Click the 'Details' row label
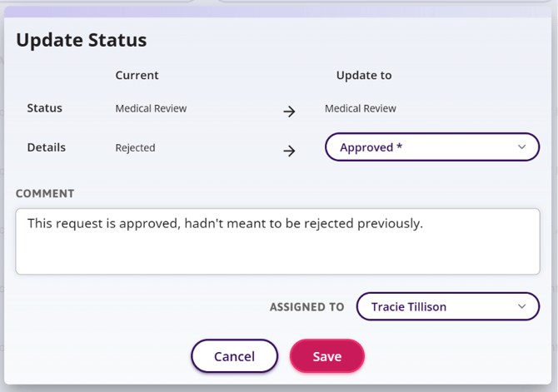The height and width of the screenshot is (392, 558). [x=46, y=147]
